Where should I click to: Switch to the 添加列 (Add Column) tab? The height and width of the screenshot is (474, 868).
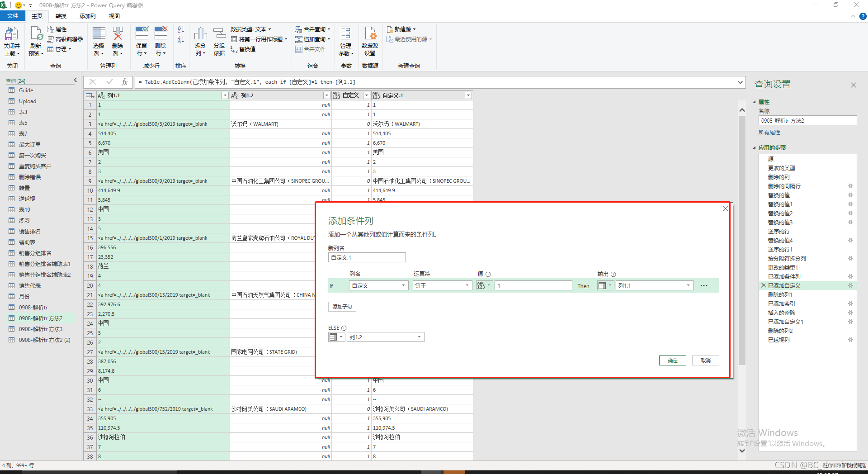click(x=88, y=16)
